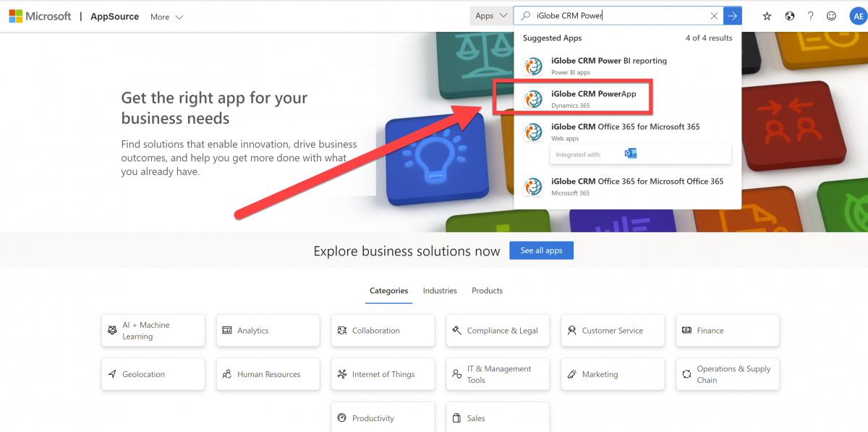Image resolution: width=868 pixels, height=432 pixels.
Task: Open the Analytics category
Action: click(x=268, y=331)
